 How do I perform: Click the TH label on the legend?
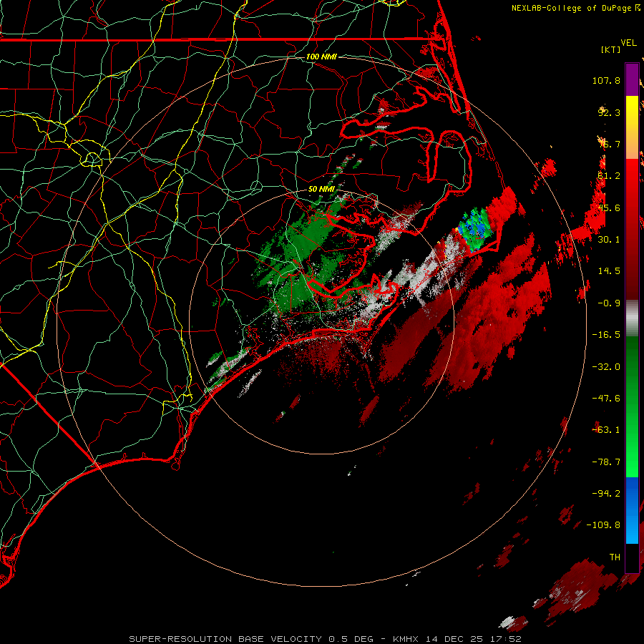[615, 557]
